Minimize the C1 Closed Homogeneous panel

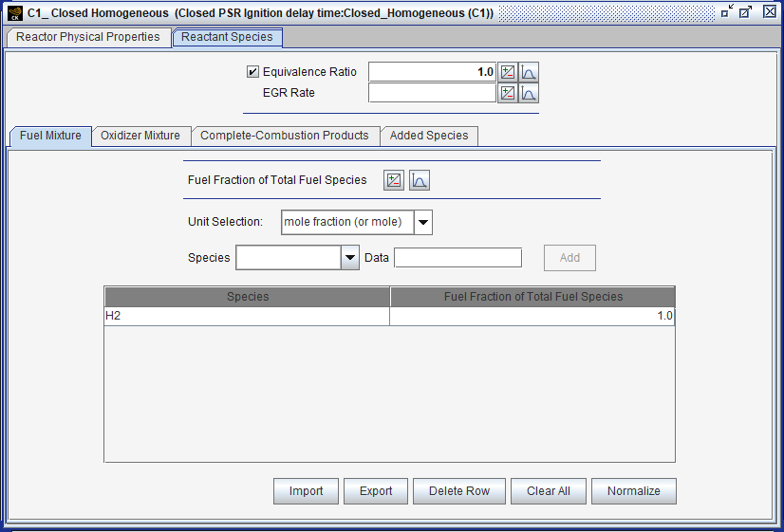[x=727, y=11]
